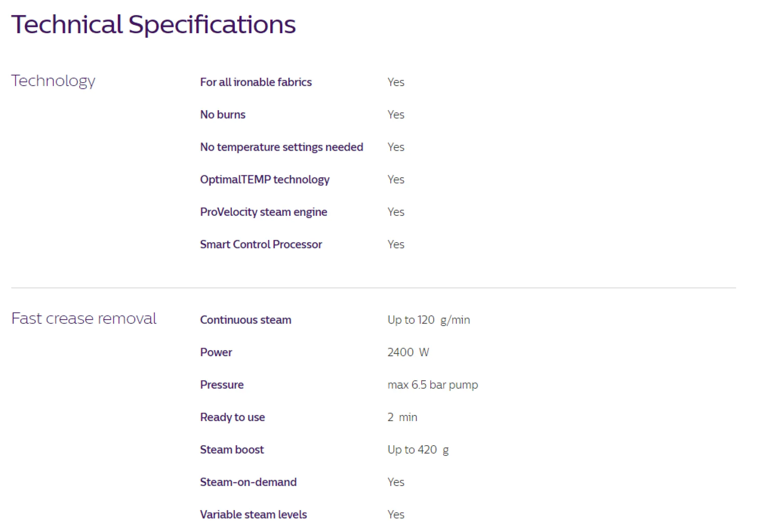Viewport: 761px width, 532px height.
Task: Select the Technology section title
Action: pyautogui.click(x=53, y=81)
